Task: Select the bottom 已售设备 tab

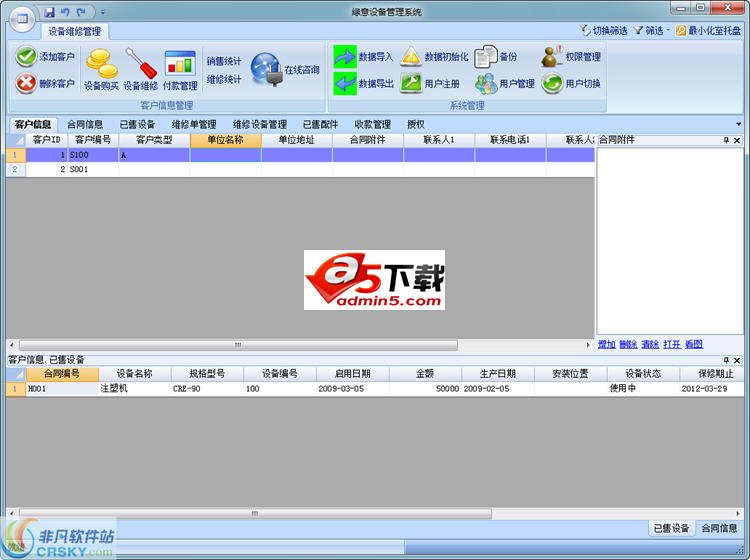Action: pyautogui.click(x=671, y=528)
